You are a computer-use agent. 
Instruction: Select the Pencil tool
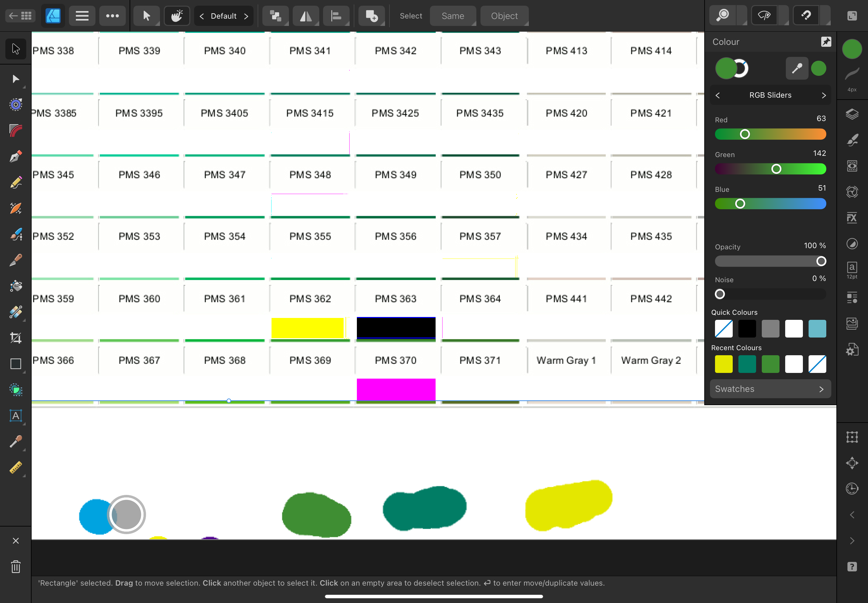15,182
